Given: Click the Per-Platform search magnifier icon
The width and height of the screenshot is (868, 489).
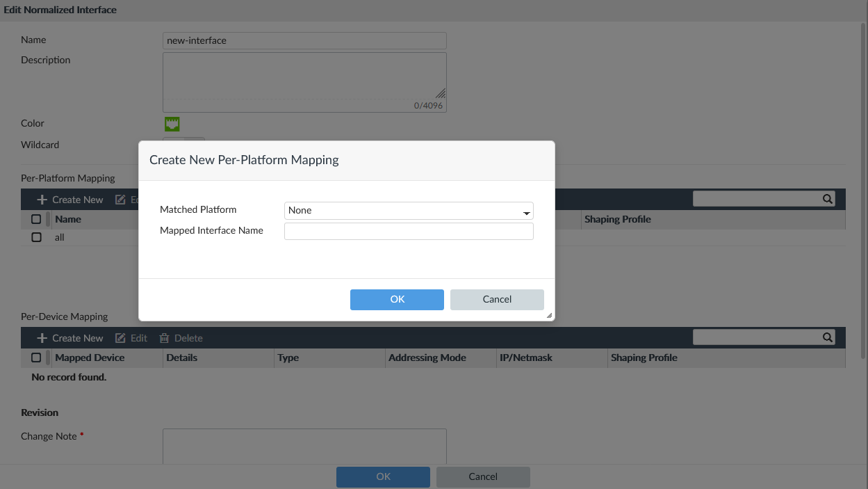Looking at the screenshot, I should pyautogui.click(x=828, y=199).
